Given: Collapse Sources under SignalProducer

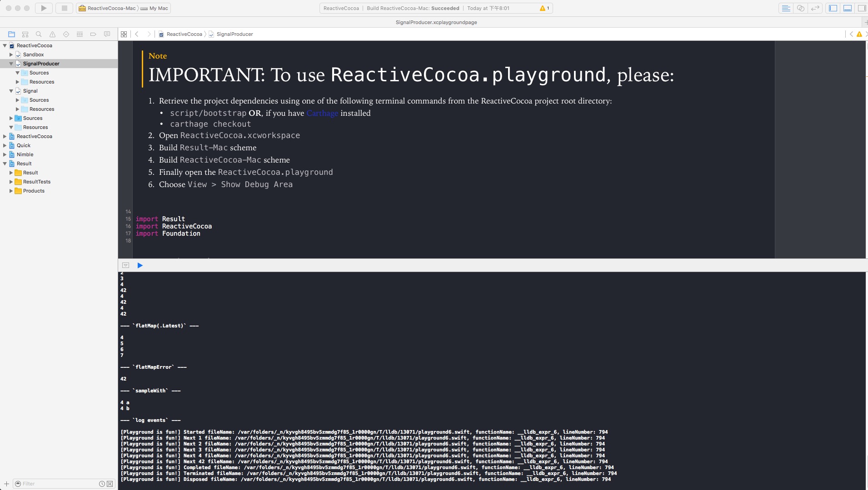Looking at the screenshot, I should 18,73.
